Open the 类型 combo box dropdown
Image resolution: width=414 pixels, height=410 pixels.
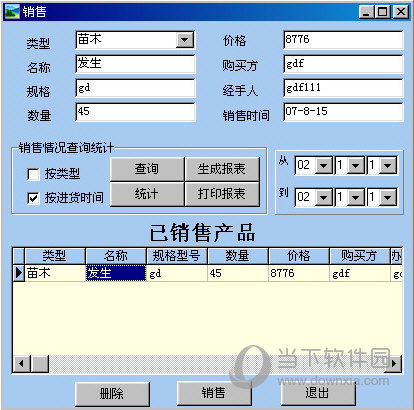tap(185, 40)
